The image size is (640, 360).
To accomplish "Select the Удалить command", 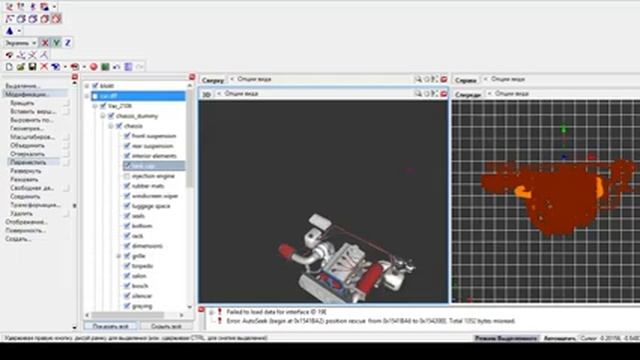I will tap(22, 213).
